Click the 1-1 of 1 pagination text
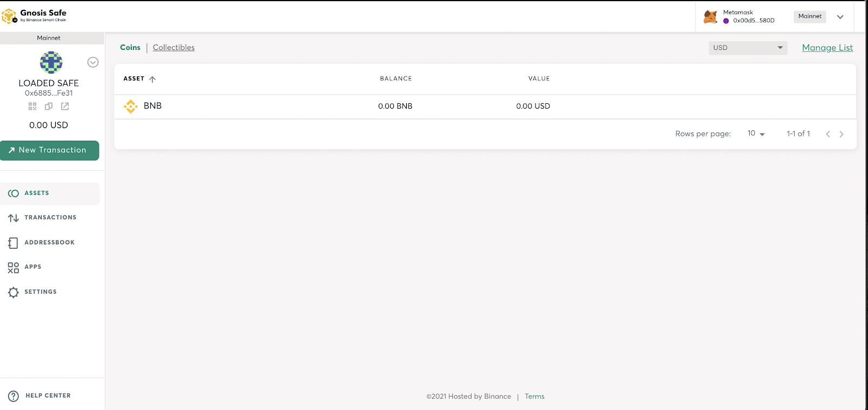Image resolution: width=868 pixels, height=410 pixels. coord(799,134)
